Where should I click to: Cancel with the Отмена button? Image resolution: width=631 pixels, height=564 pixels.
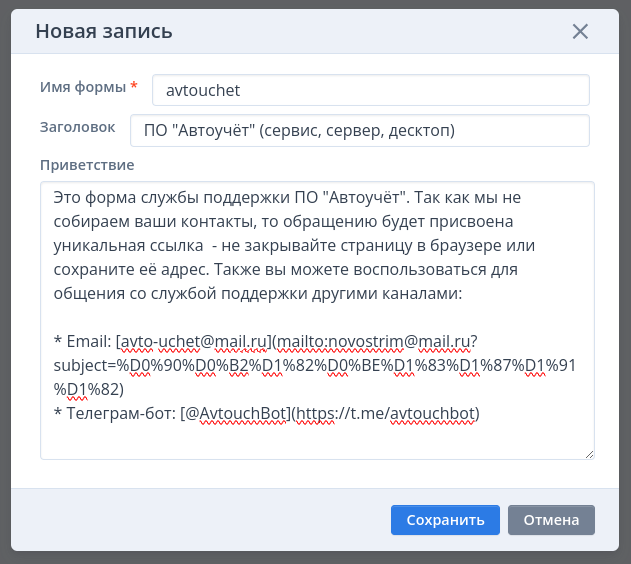coord(551,520)
